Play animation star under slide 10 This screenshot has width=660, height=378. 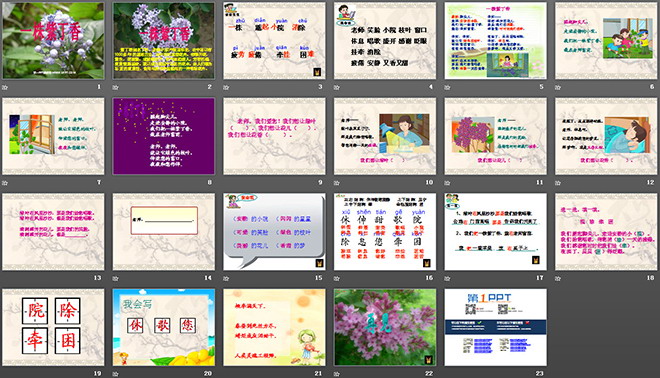[x=337, y=183]
